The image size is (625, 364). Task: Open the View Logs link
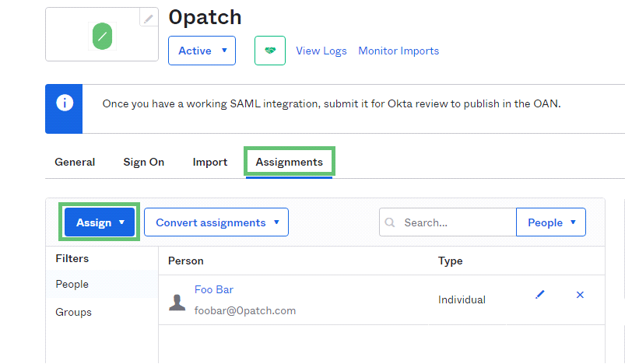321,51
